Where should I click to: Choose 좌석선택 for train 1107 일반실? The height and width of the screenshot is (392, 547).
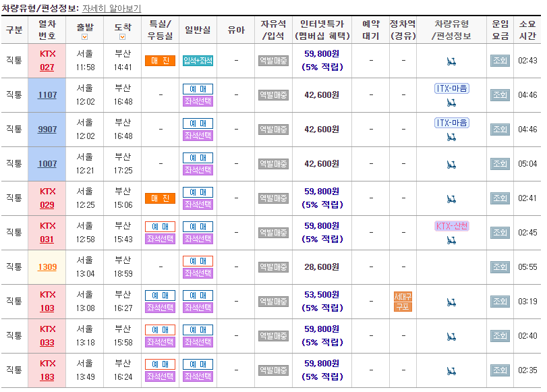[x=198, y=101]
